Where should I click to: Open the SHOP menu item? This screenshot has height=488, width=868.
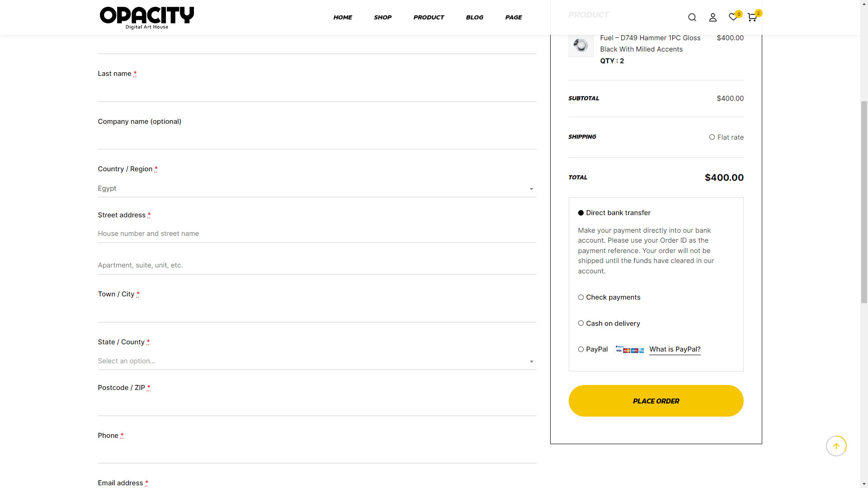[x=382, y=17]
